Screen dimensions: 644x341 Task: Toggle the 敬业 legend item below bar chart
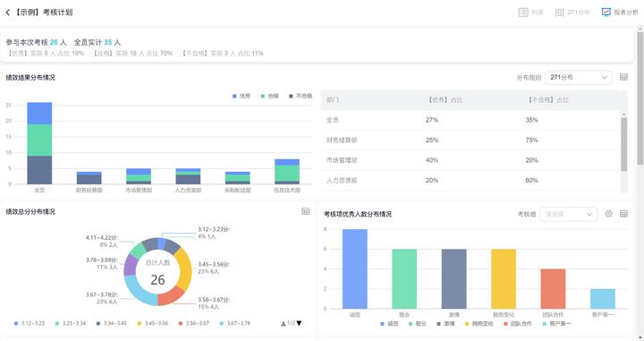[418, 324]
